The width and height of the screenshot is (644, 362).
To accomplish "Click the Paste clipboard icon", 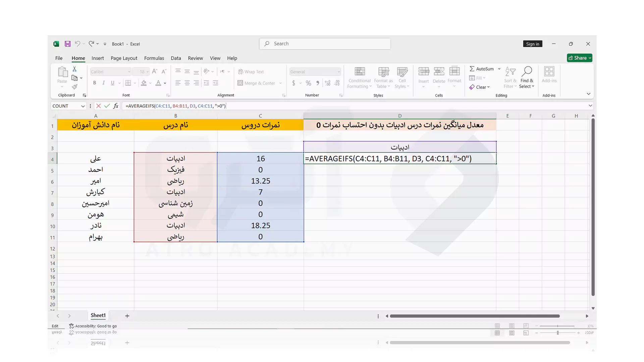I will click(62, 72).
